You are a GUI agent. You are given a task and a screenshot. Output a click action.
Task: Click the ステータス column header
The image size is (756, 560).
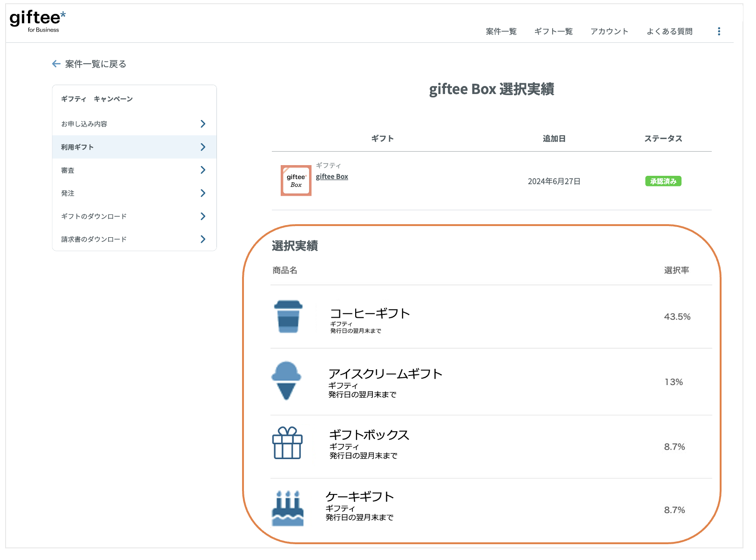coord(663,139)
